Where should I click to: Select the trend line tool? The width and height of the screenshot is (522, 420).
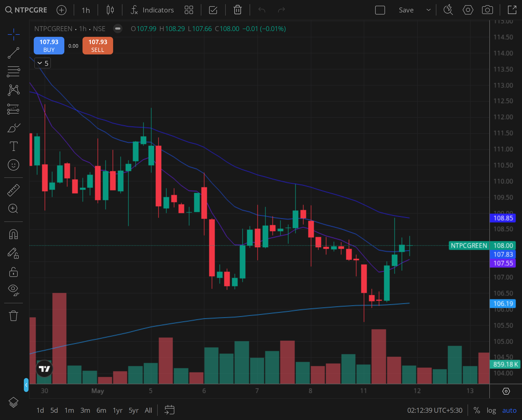13,53
